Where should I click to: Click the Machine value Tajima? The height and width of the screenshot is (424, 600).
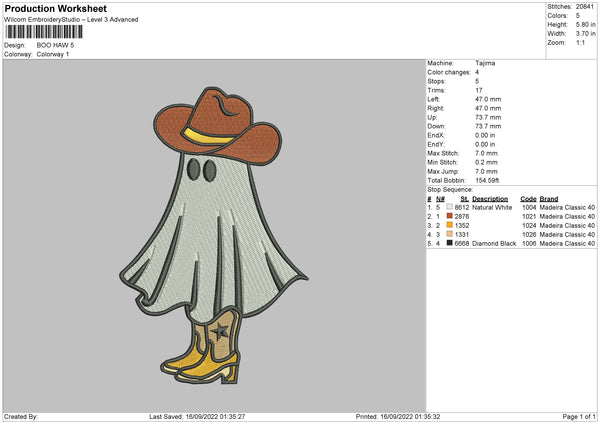coord(486,63)
